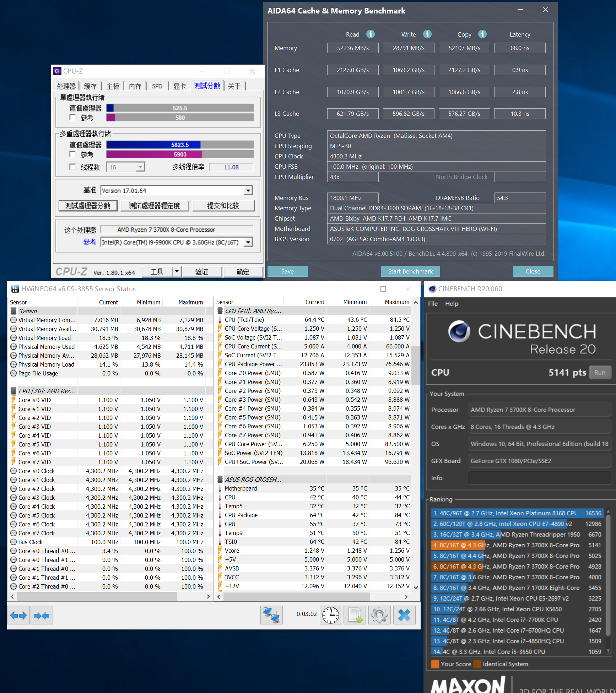Click HWiNFO expand columns left-right arrows icon
Image resolution: width=616 pixels, height=693 pixels.
tap(19, 615)
